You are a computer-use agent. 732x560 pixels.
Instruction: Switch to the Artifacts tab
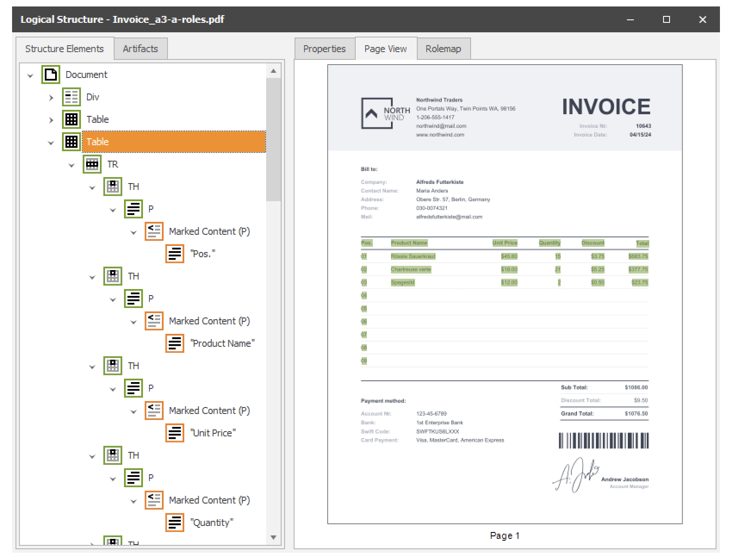point(140,49)
